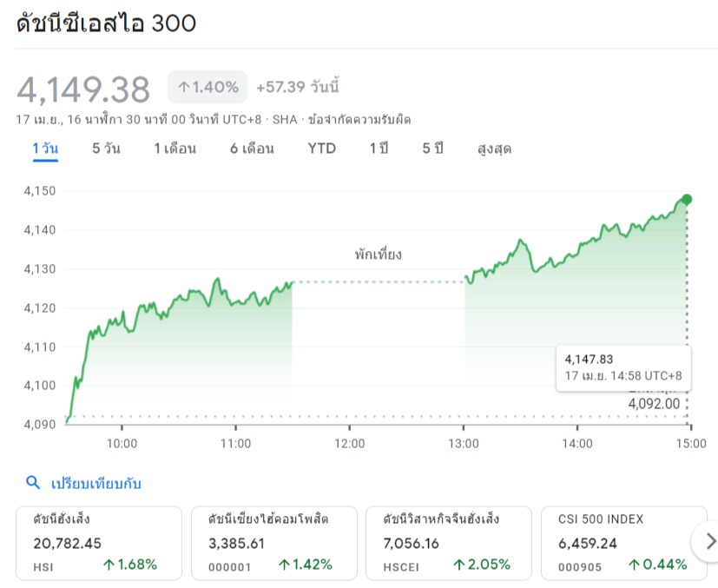The height and width of the screenshot is (588, 718).
Task: Click the 1.40% up-arrow change badge
Action: point(207,87)
